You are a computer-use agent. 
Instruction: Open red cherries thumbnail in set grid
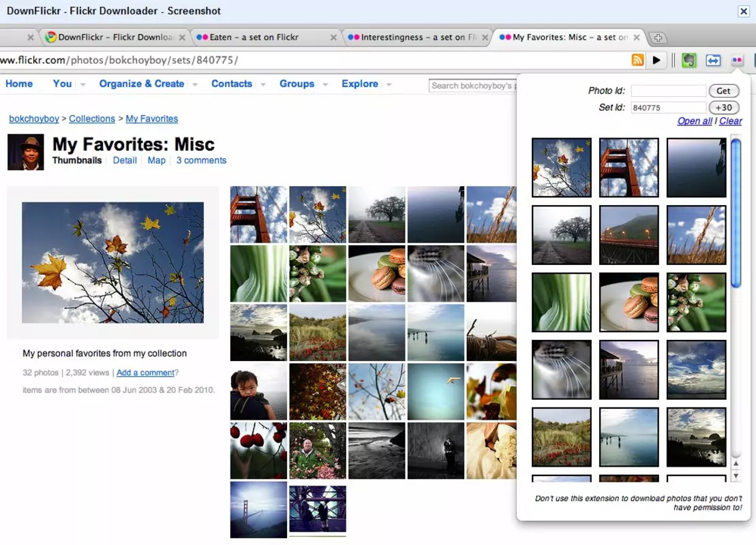[x=258, y=450]
